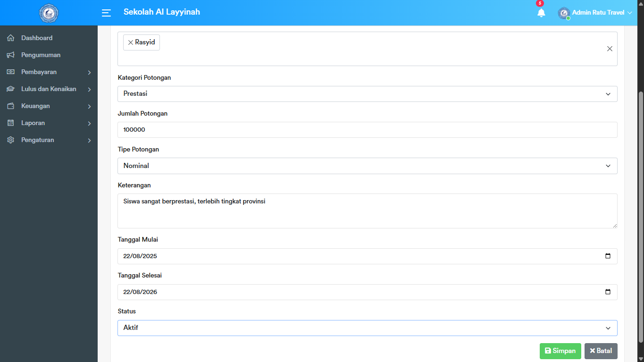Click the notification bell icon
The image size is (644, 362).
pyautogui.click(x=541, y=13)
